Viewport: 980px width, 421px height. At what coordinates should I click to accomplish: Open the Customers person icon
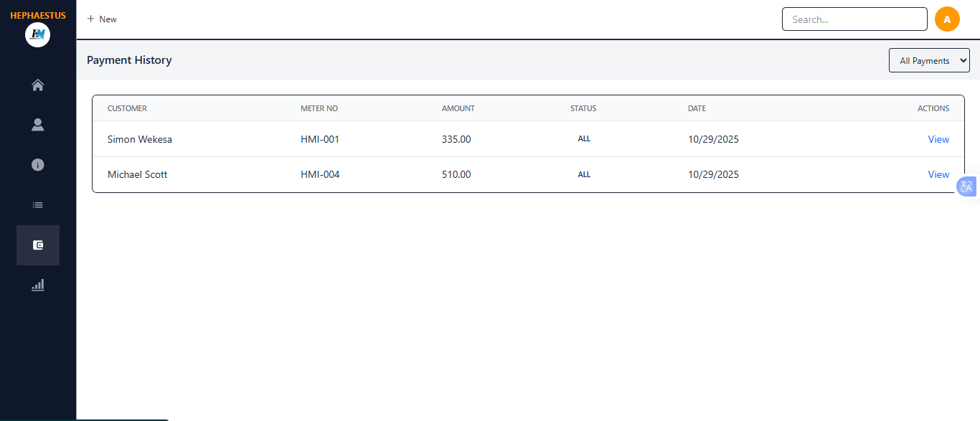click(x=38, y=125)
